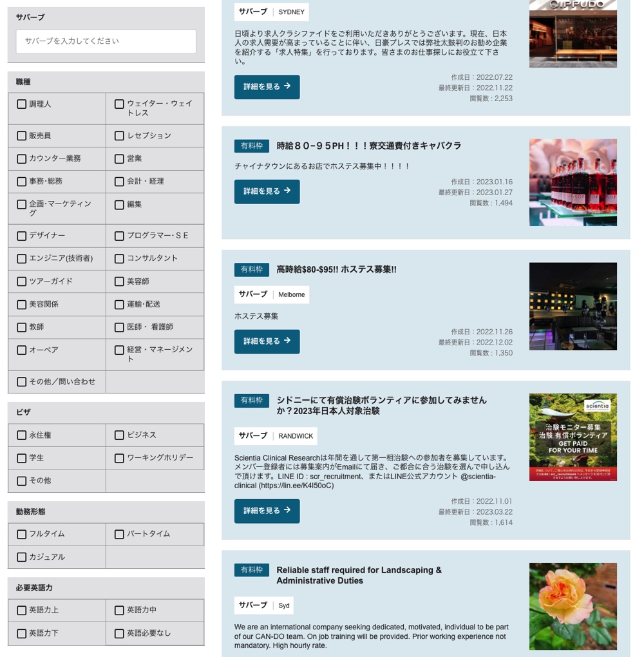Select the プログラマー・SE checkbox
The height and width of the screenshot is (657, 644).
119,236
